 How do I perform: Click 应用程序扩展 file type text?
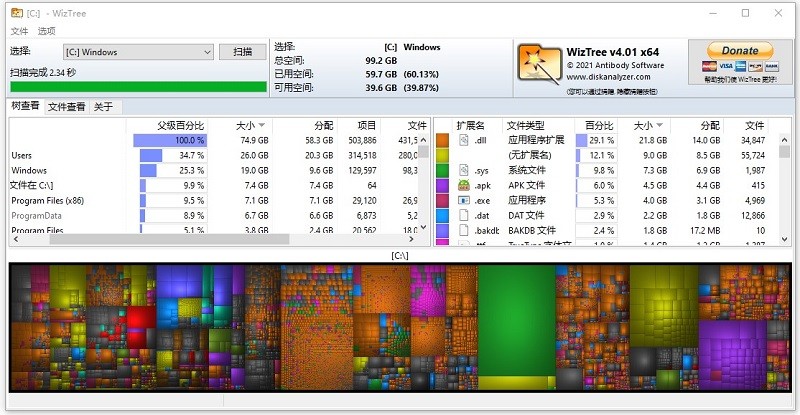point(536,140)
